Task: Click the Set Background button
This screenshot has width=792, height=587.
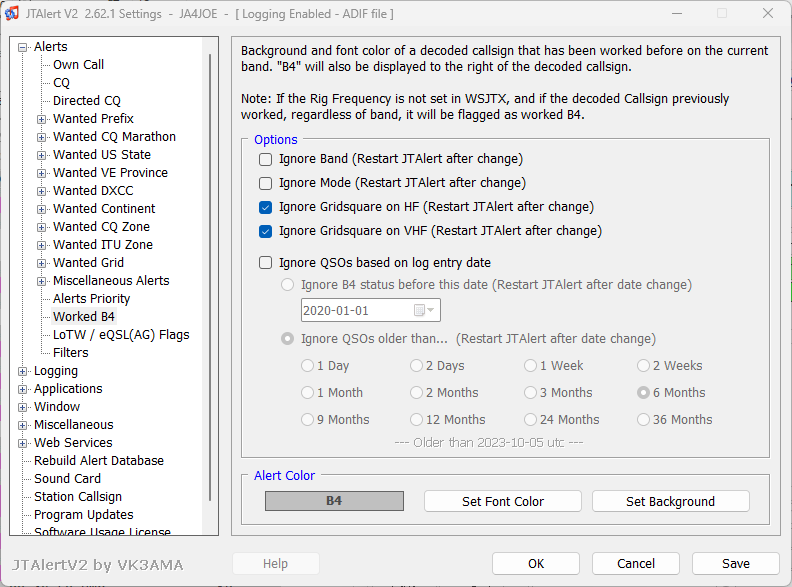Action: (x=670, y=501)
